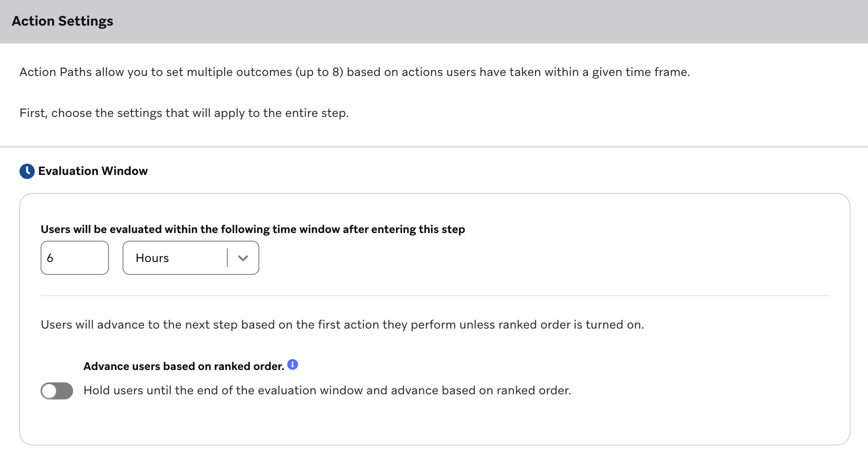Screen dimensions: 868x466
Task: Click the Action Settings header title
Action: click(x=62, y=21)
